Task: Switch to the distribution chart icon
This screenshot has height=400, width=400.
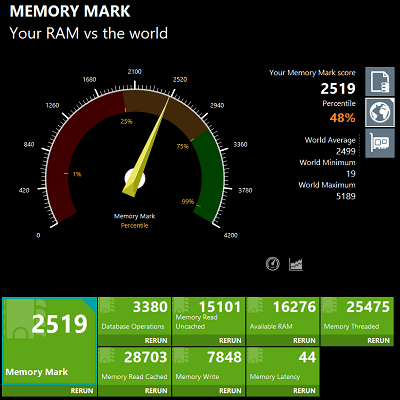Action: [x=296, y=264]
